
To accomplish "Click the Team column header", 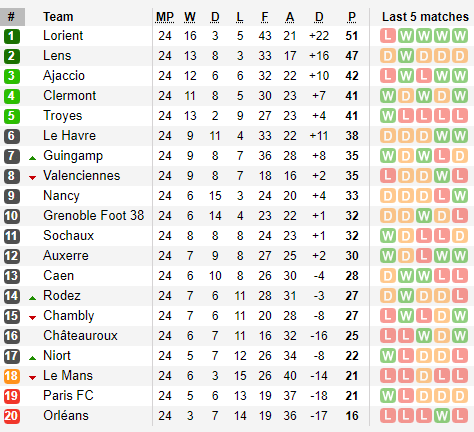I will click(x=58, y=17).
